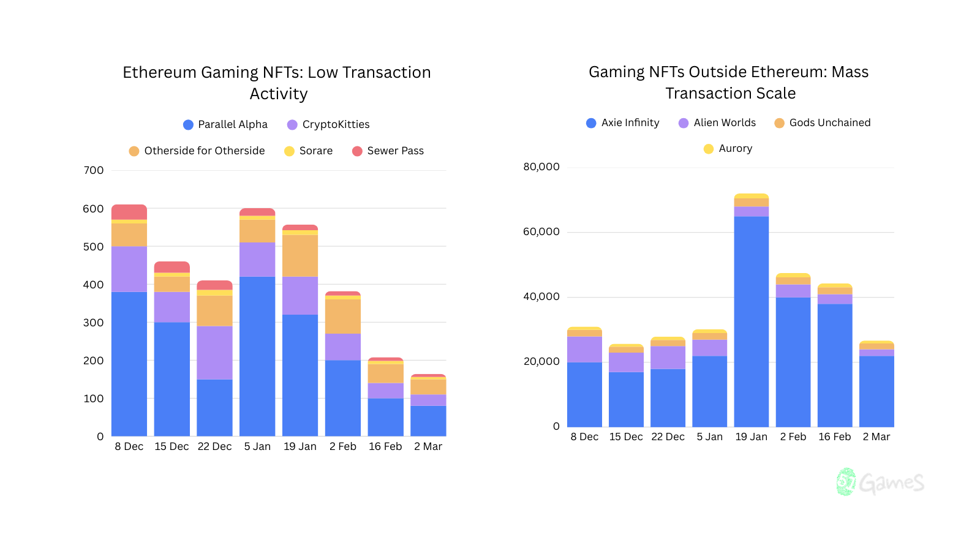Click the orange Otherside for Otherside legend dot
Image resolution: width=980 pixels, height=551 pixels.
[x=133, y=151]
